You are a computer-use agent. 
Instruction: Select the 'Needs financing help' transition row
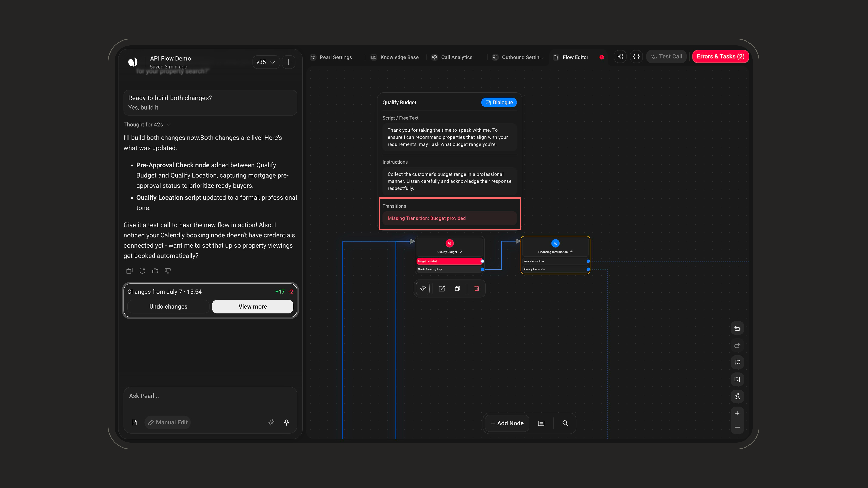(x=450, y=269)
